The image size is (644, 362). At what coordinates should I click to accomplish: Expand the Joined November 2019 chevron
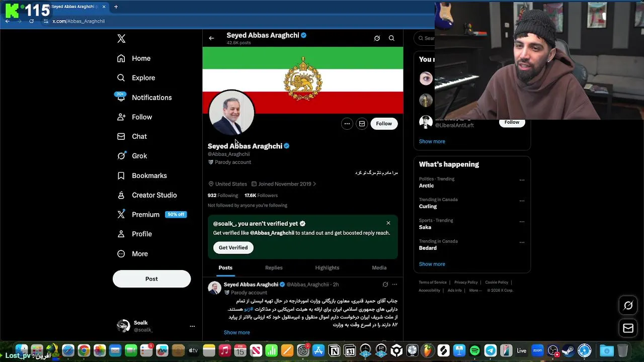pyautogui.click(x=314, y=184)
